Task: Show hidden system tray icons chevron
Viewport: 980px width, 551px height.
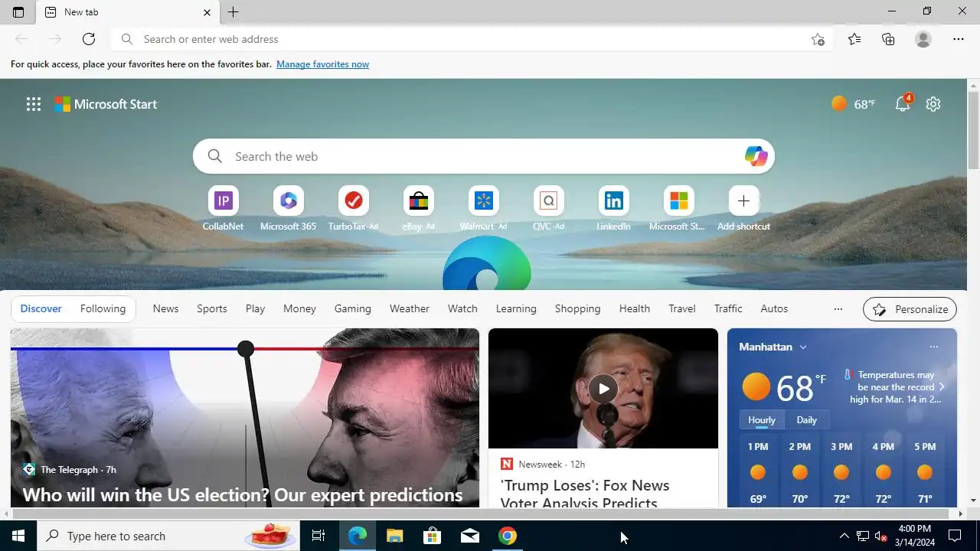Action: (x=844, y=536)
